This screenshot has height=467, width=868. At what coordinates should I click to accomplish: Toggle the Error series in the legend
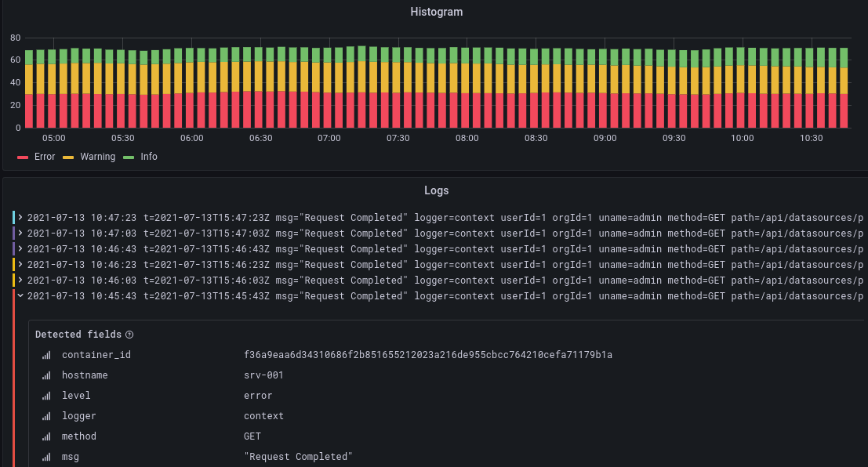point(36,157)
